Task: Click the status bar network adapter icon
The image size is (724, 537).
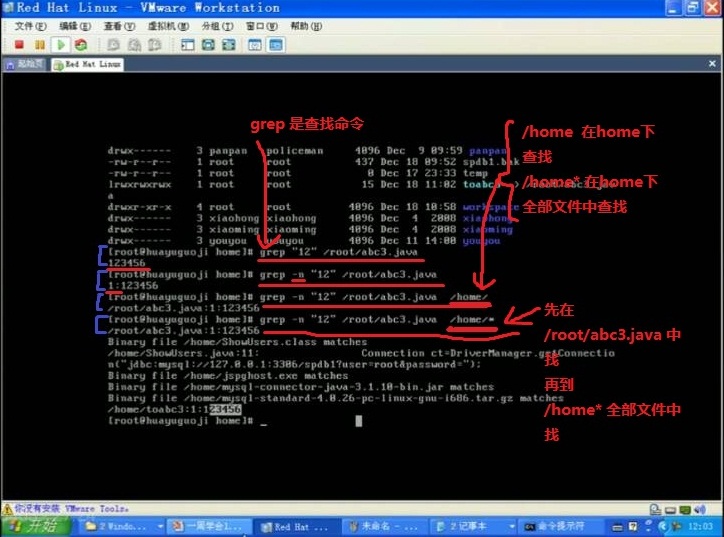Action: (685, 510)
